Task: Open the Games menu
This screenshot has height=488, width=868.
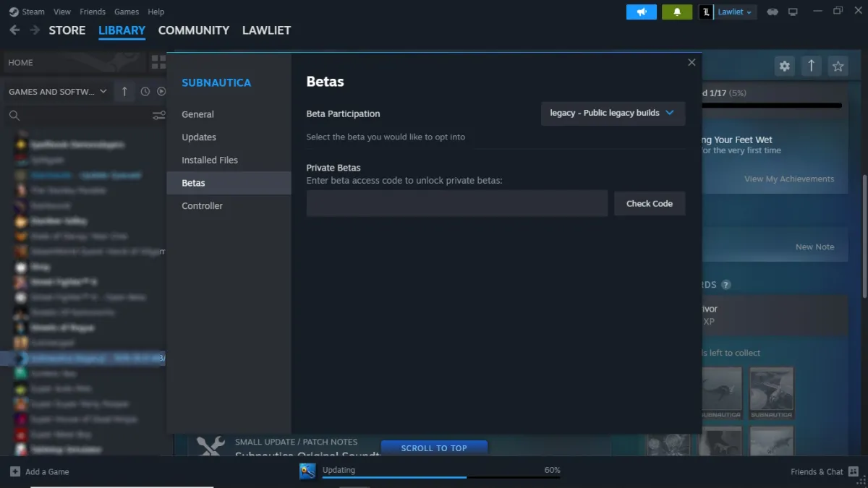Action: 127,12
